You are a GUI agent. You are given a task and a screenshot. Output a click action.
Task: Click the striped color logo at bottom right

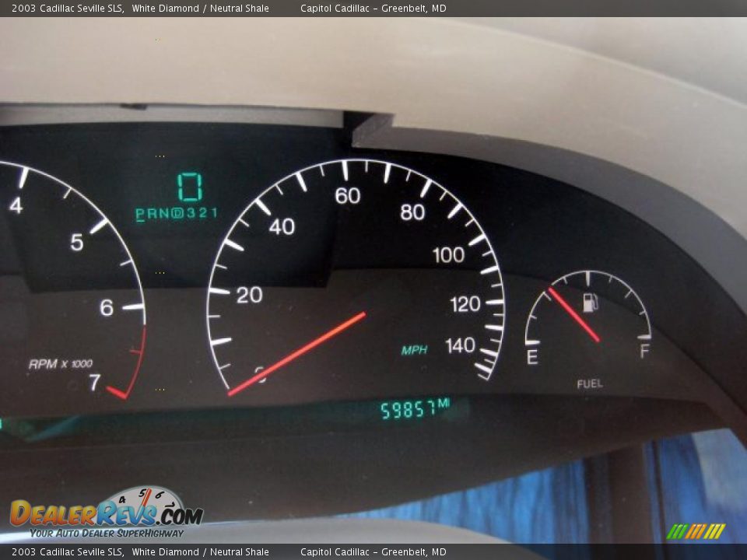click(x=696, y=531)
